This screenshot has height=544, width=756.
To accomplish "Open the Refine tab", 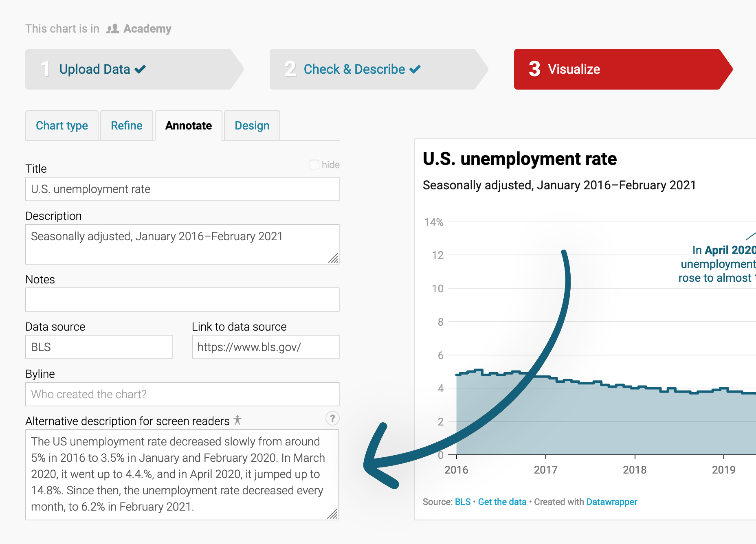I will (x=127, y=125).
